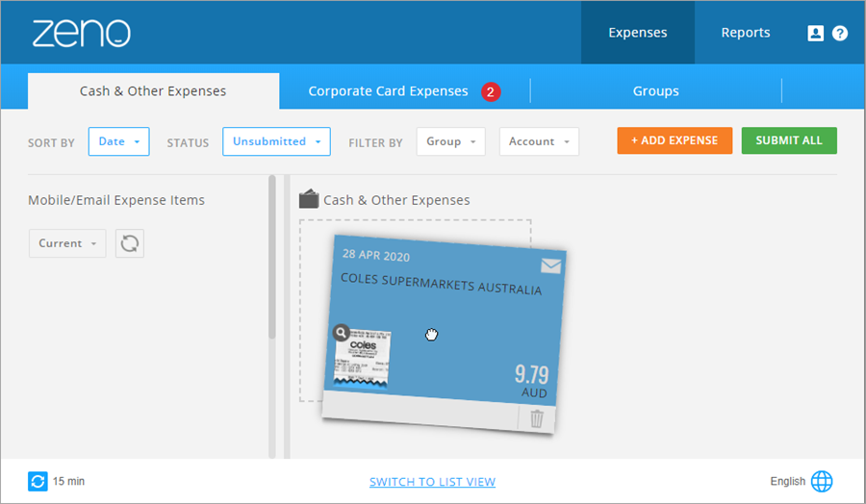Click Switch to List View link

pyautogui.click(x=432, y=482)
